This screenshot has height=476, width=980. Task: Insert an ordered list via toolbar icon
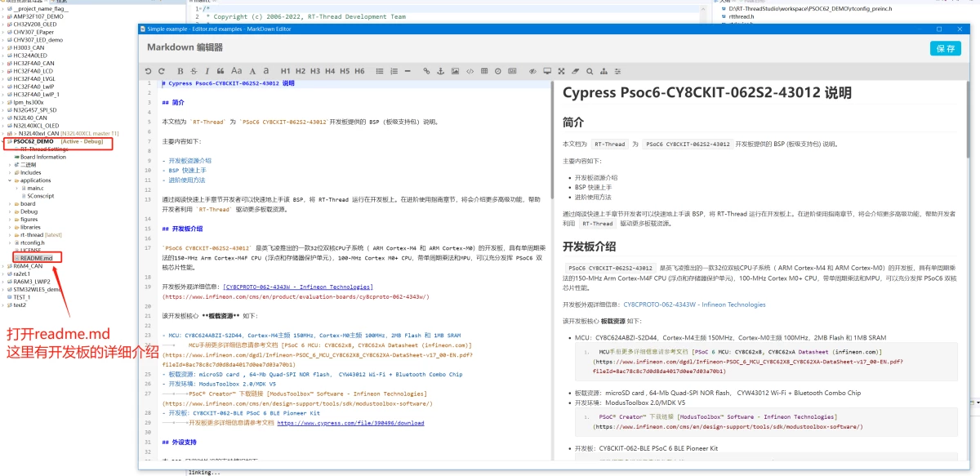click(x=394, y=71)
